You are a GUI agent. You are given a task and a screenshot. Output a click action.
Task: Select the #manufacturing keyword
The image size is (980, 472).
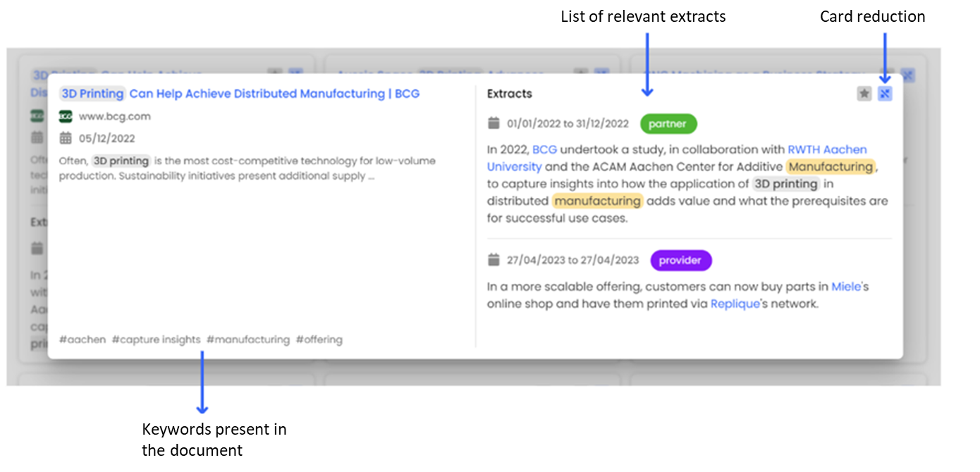click(x=248, y=340)
